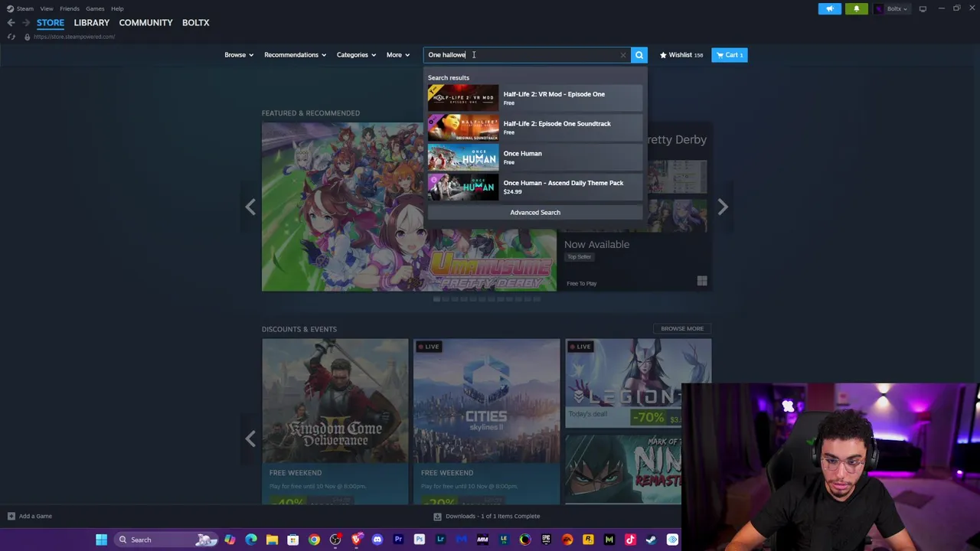Open the Cart 1 button

click(729, 55)
